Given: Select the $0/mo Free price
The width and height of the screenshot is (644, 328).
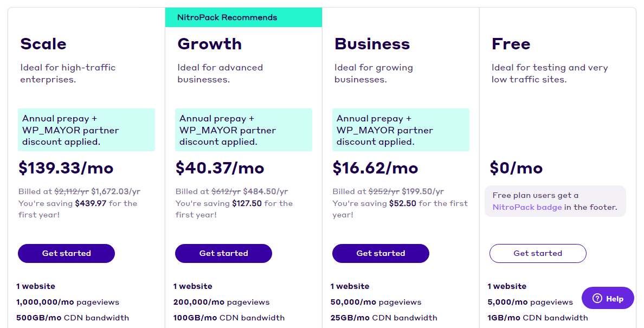Looking at the screenshot, I should pos(516,168).
